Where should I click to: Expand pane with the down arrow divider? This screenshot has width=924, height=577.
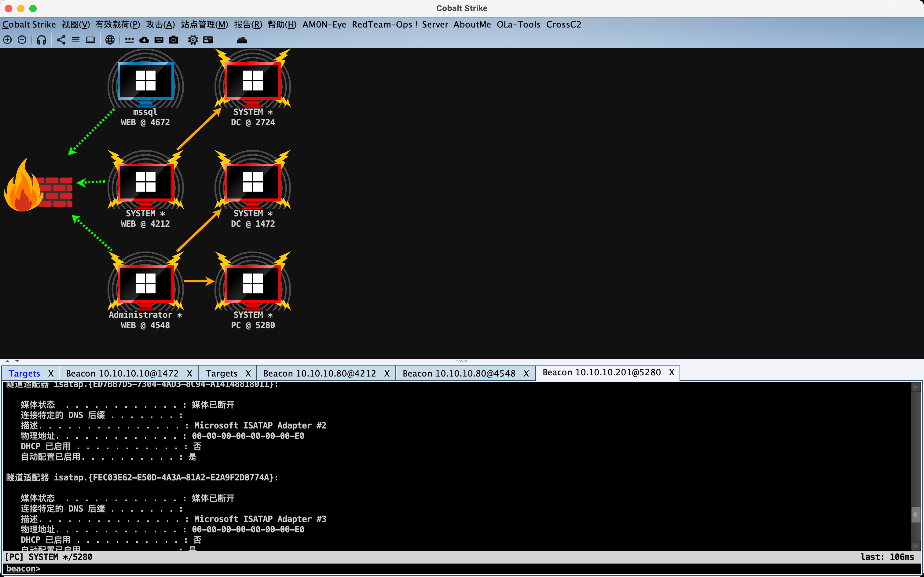click(17, 361)
